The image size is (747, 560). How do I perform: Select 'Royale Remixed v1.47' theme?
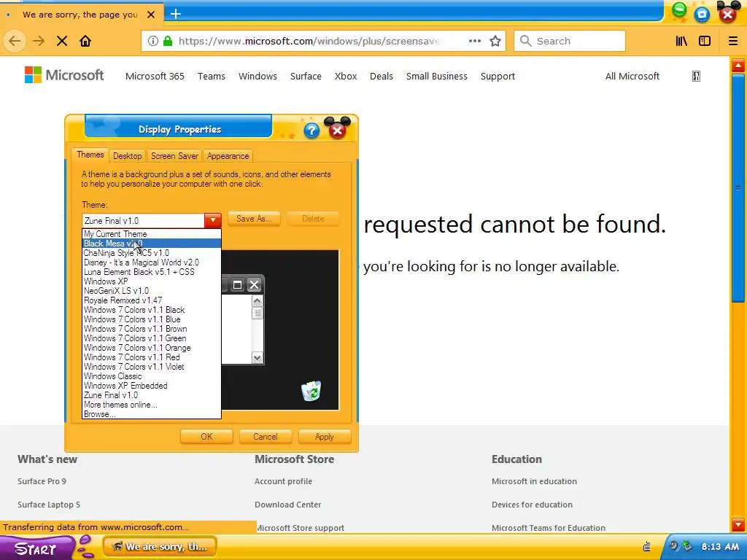pyautogui.click(x=152, y=300)
